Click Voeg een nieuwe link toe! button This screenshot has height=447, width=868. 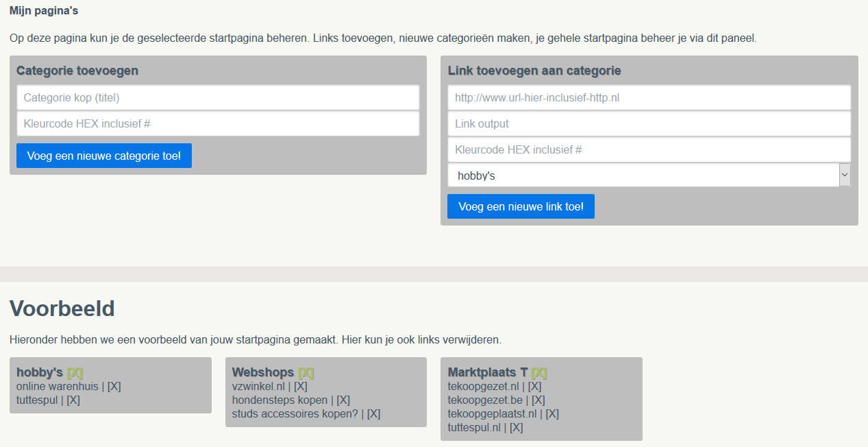(x=521, y=206)
